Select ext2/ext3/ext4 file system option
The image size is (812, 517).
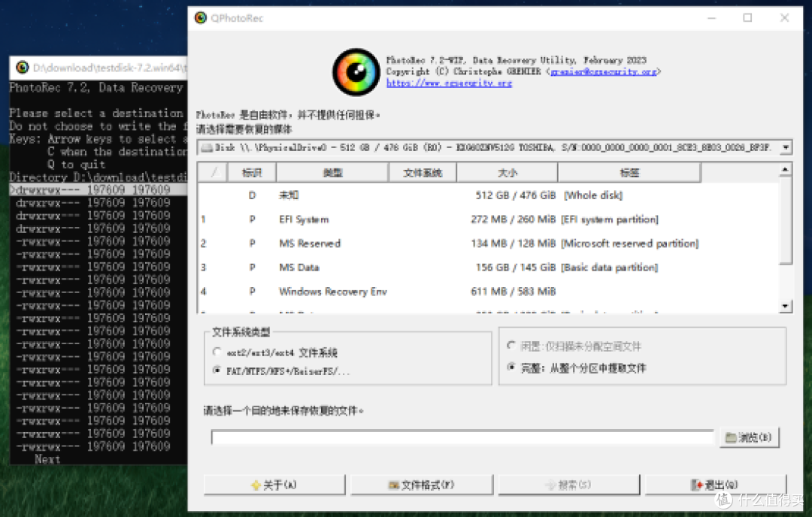[275, 353]
